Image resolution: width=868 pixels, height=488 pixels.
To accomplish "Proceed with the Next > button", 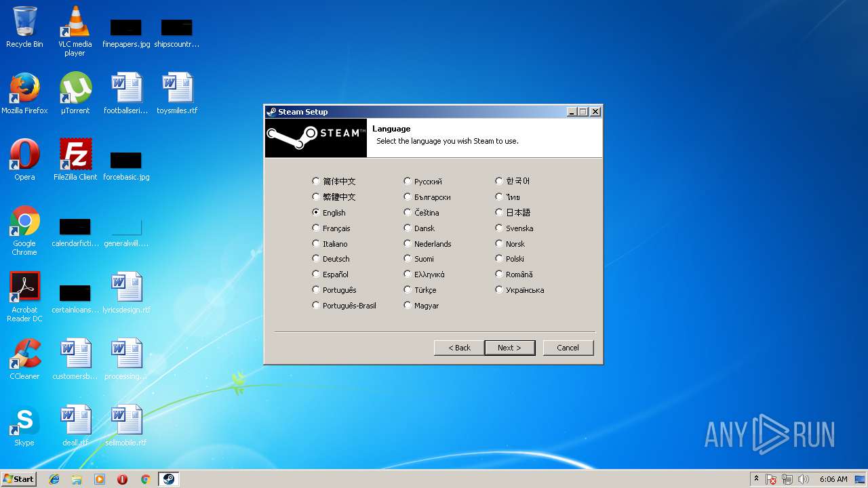I will tap(509, 348).
